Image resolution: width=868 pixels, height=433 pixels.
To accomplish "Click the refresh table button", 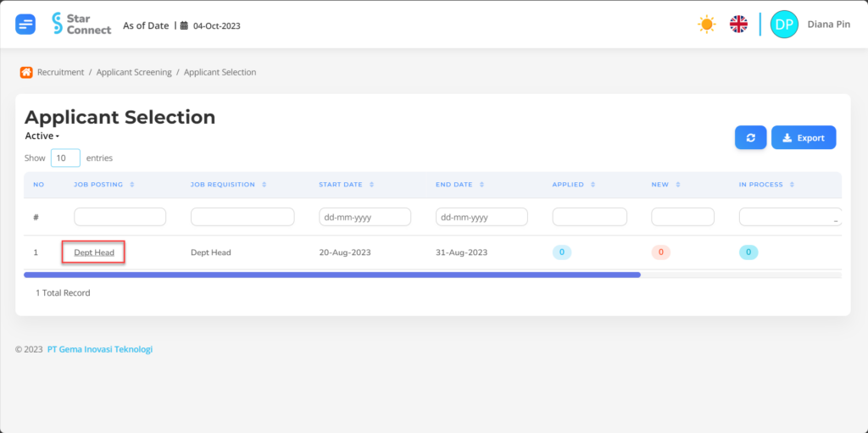I will [x=751, y=138].
